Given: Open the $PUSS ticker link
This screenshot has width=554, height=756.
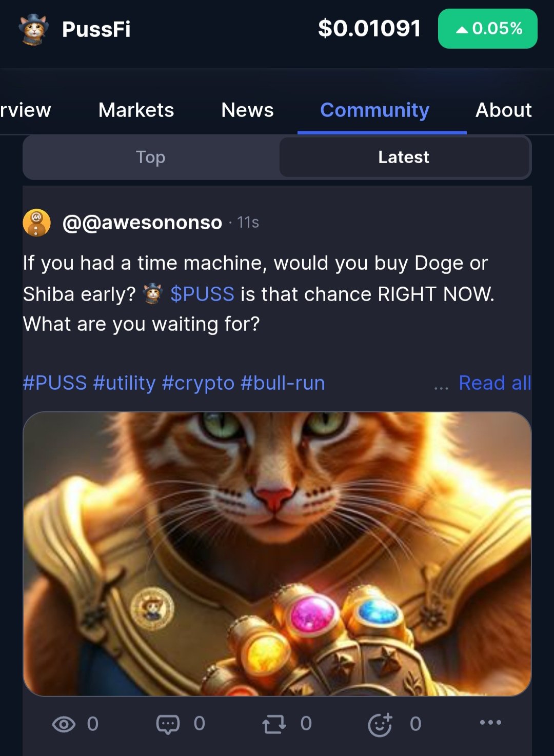Looking at the screenshot, I should tap(202, 294).
